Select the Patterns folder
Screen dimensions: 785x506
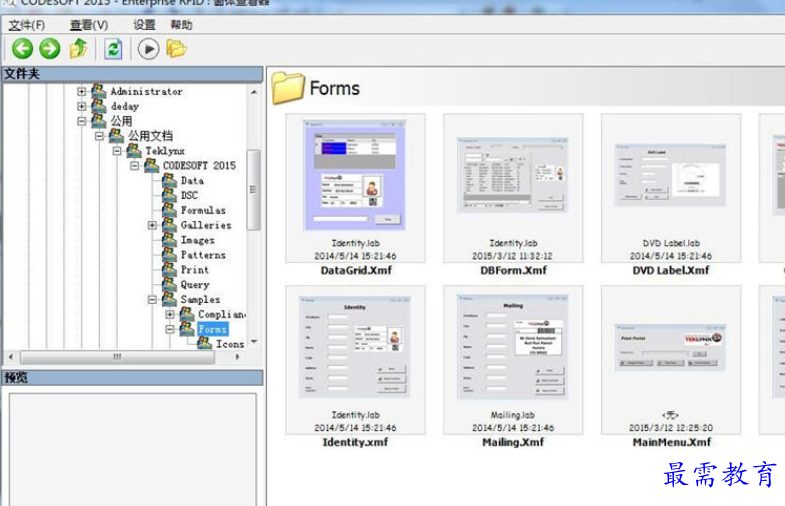pos(203,255)
